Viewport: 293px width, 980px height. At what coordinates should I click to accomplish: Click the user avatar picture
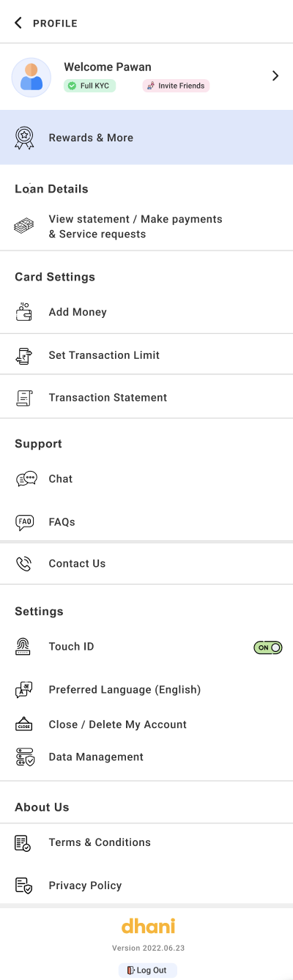pyautogui.click(x=31, y=78)
